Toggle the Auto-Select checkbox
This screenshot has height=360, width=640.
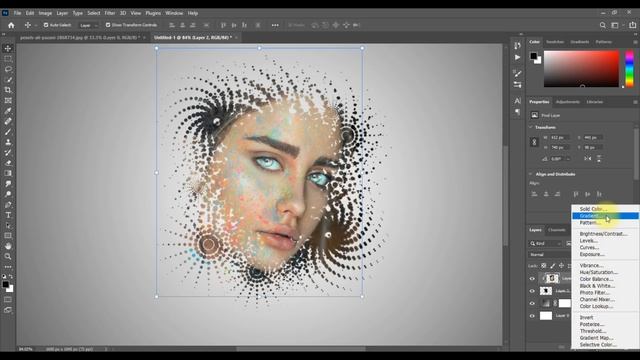[x=46, y=25]
